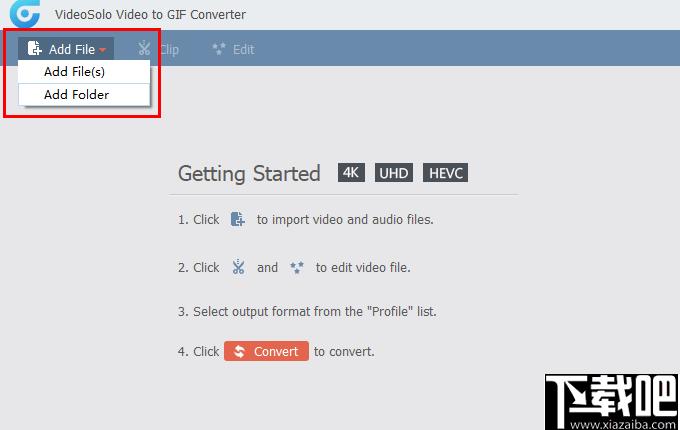Click the HEVC badge
Viewport: 680px width, 430px height.
click(445, 173)
